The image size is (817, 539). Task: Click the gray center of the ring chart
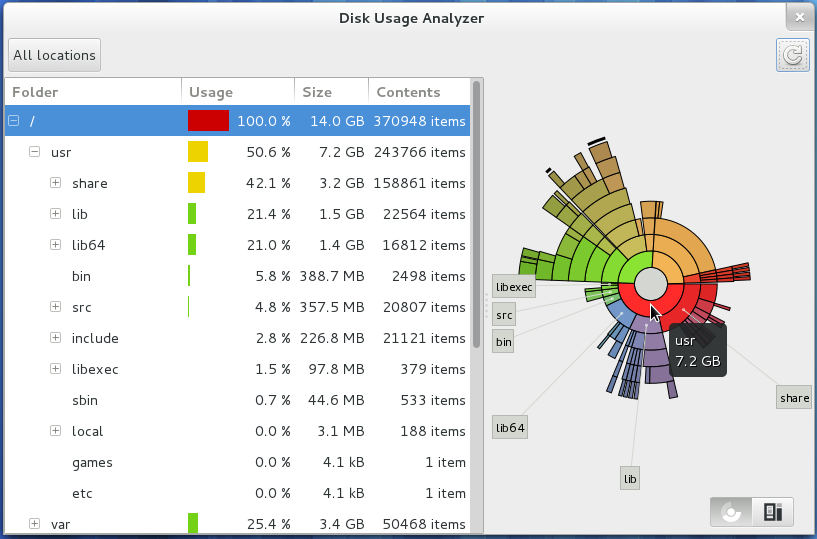pos(650,284)
